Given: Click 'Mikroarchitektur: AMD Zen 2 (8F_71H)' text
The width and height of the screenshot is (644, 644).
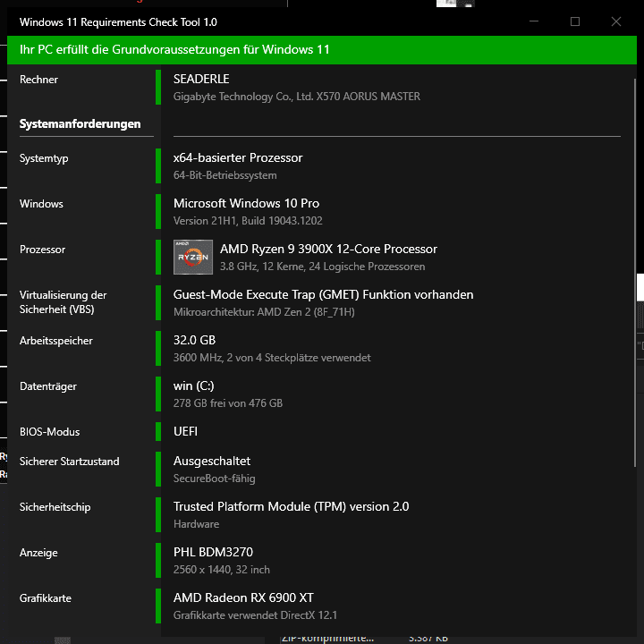Looking at the screenshot, I should point(264,312).
